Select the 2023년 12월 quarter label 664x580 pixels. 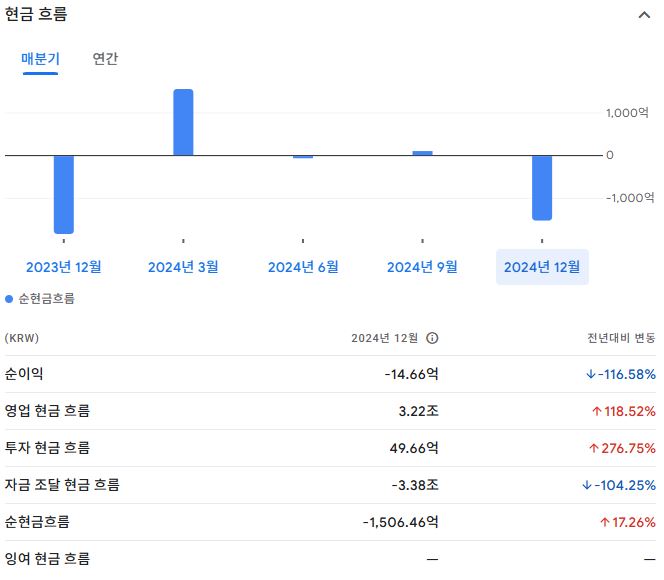(64, 267)
